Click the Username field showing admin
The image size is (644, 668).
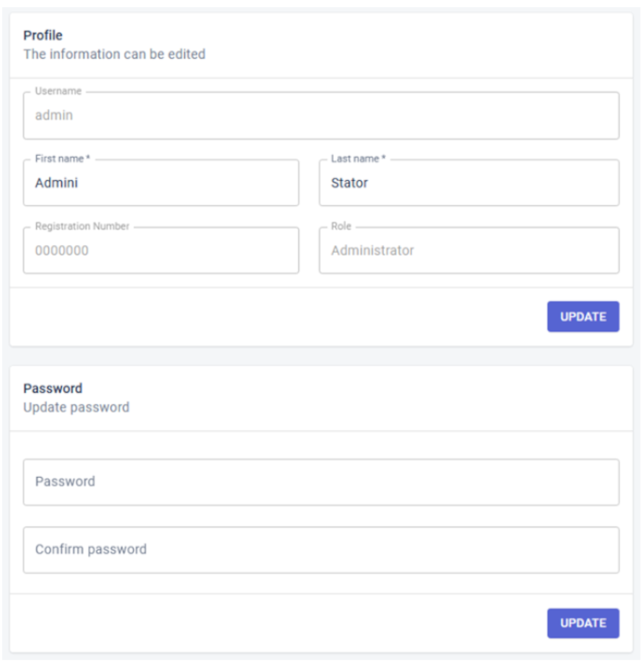pyautogui.click(x=321, y=115)
